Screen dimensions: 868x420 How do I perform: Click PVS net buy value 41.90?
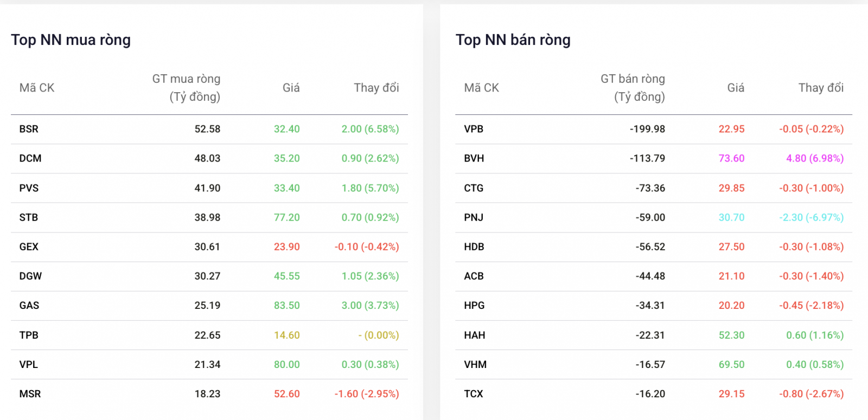pos(208,188)
